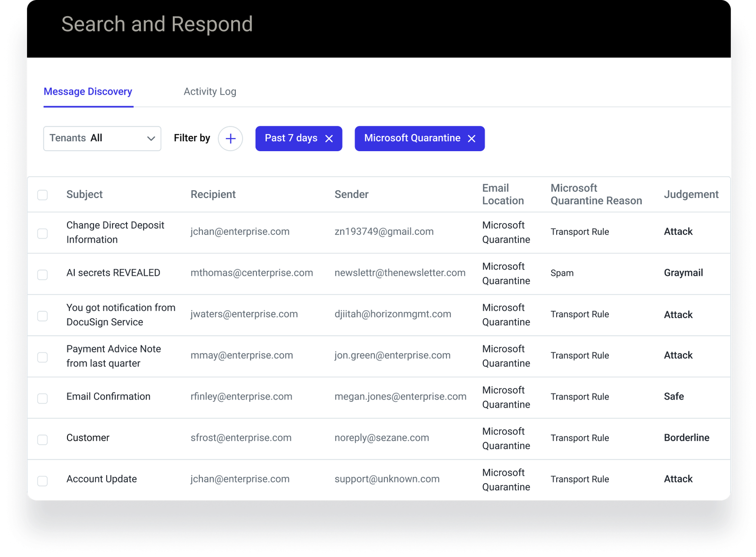Click the plus icon to add filter
The width and height of the screenshot is (756, 557).
[230, 139]
